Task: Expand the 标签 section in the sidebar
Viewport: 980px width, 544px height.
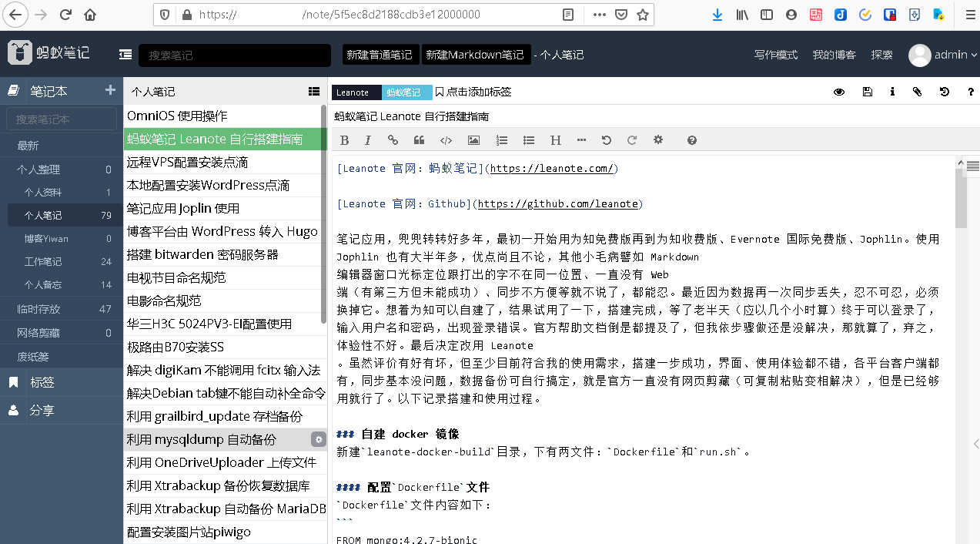Action: [62, 382]
